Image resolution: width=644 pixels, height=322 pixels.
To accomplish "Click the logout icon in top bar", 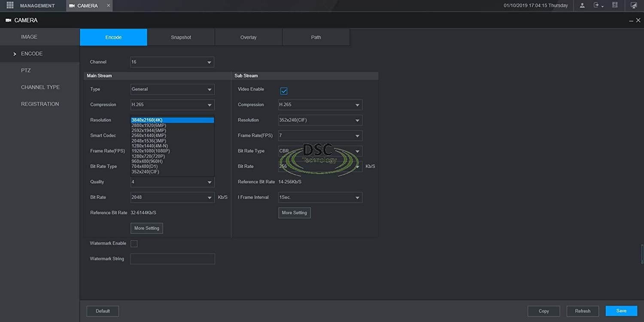I will [x=597, y=6].
